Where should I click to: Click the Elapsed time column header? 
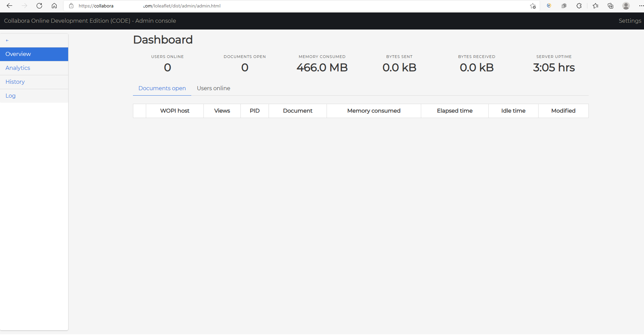pos(455,111)
